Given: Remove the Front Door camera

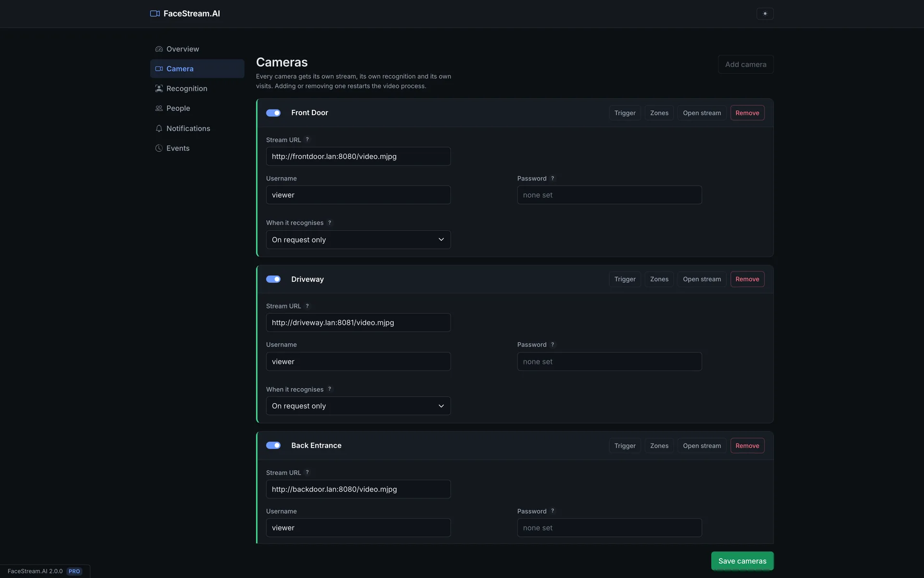Looking at the screenshot, I should [x=747, y=113].
